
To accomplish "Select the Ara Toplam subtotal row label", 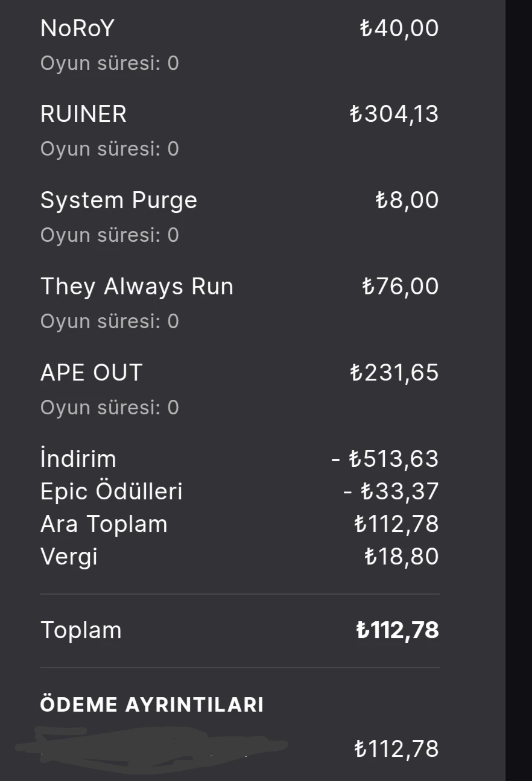I will tap(104, 524).
